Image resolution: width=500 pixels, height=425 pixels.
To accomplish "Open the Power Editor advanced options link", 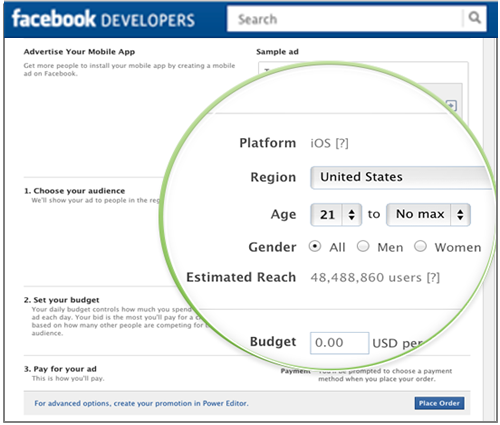I will click(141, 403).
